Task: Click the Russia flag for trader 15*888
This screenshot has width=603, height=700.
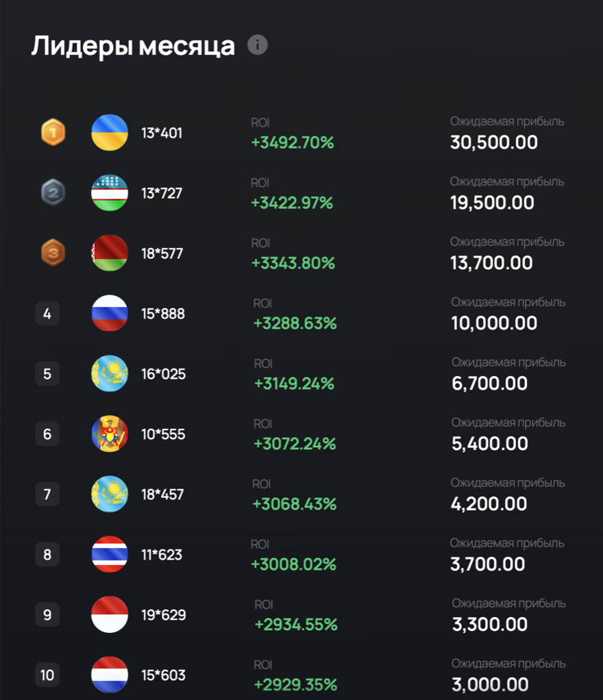Action: pyautogui.click(x=110, y=314)
